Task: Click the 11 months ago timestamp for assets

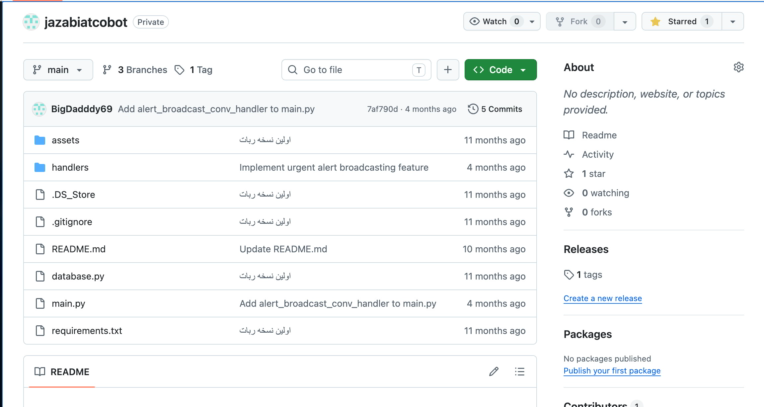Action: tap(495, 140)
